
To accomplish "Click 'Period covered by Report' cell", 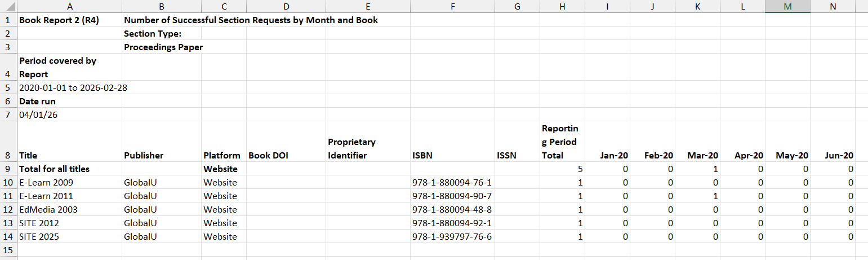I will click(69, 67).
